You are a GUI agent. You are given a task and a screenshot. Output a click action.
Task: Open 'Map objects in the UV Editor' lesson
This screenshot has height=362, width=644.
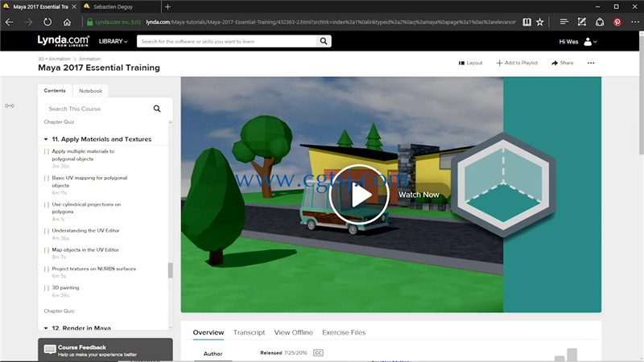click(85, 249)
